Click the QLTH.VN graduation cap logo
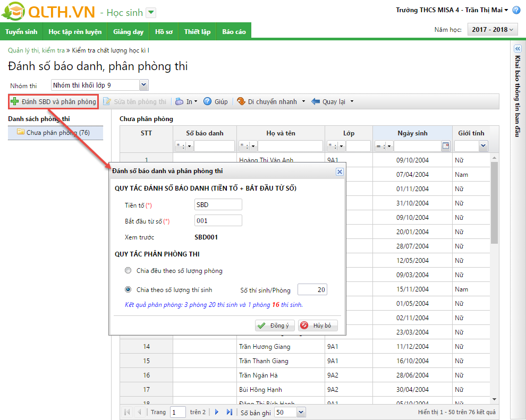 coord(13,11)
